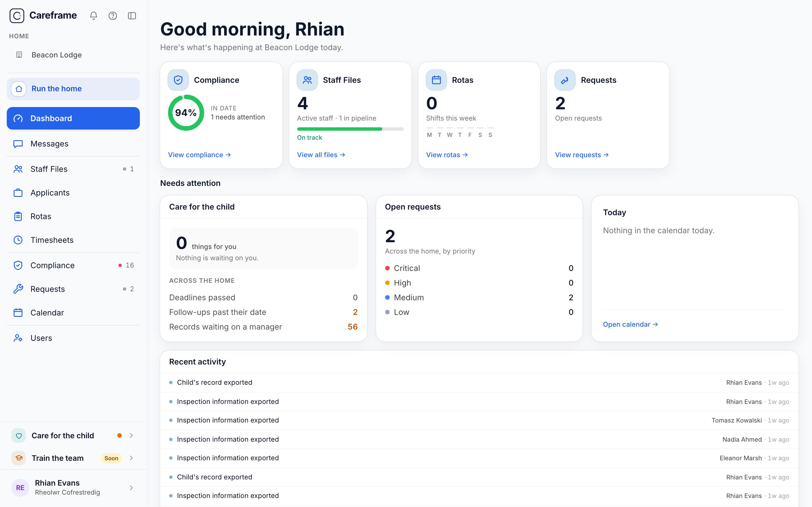Click the Requests wrench card icon
812x507 pixels.
click(x=565, y=80)
